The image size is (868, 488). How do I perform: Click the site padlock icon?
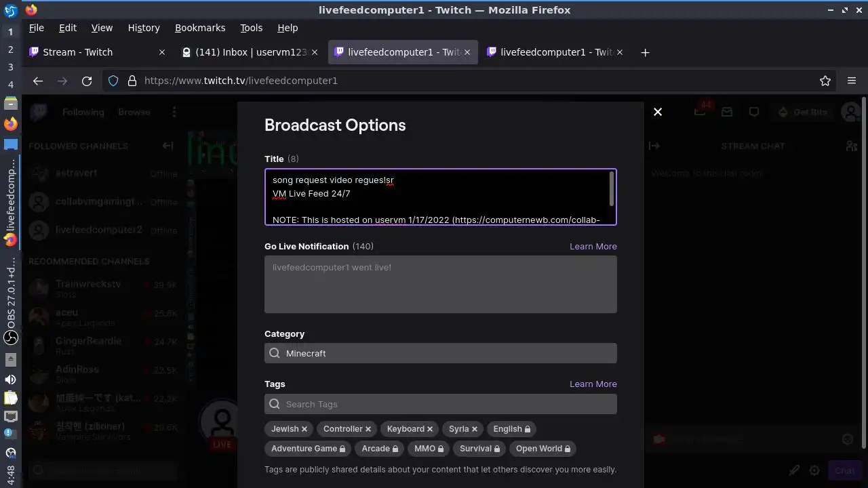pos(132,81)
